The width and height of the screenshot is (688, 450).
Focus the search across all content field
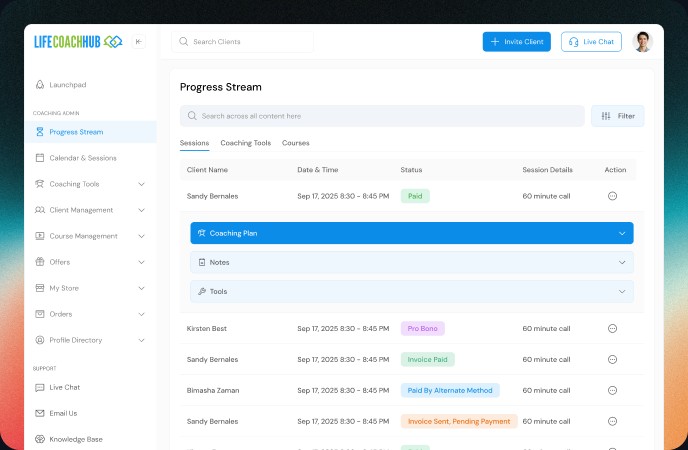click(382, 116)
